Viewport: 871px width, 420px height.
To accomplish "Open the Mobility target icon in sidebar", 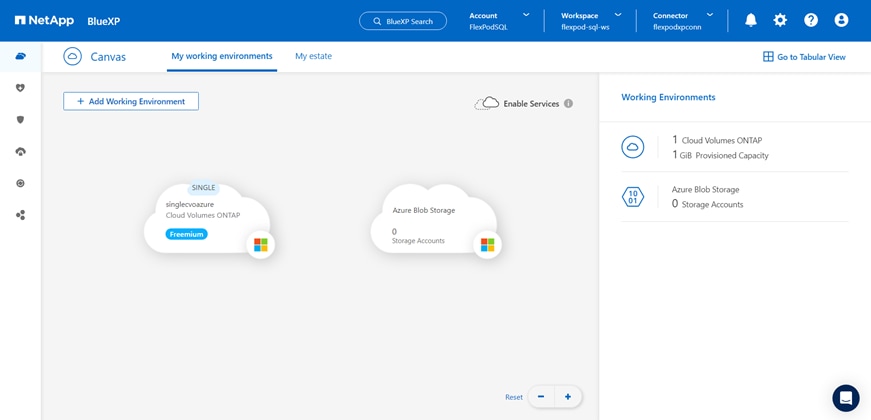I will (21, 183).
